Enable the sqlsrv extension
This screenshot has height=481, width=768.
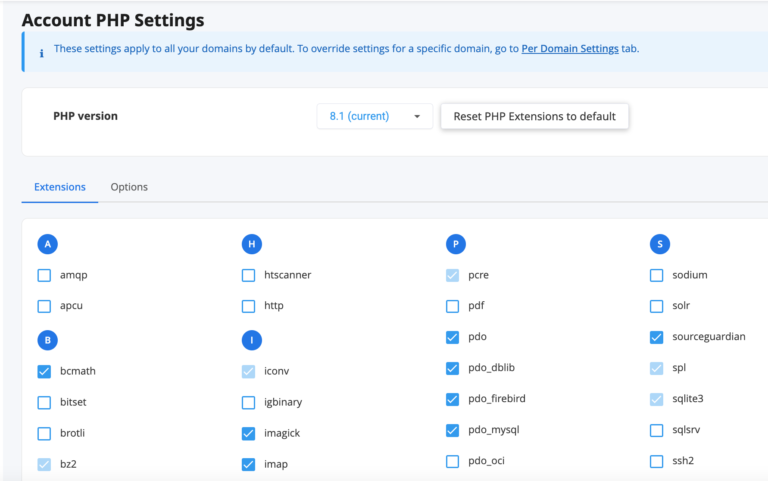click(656, 430)
